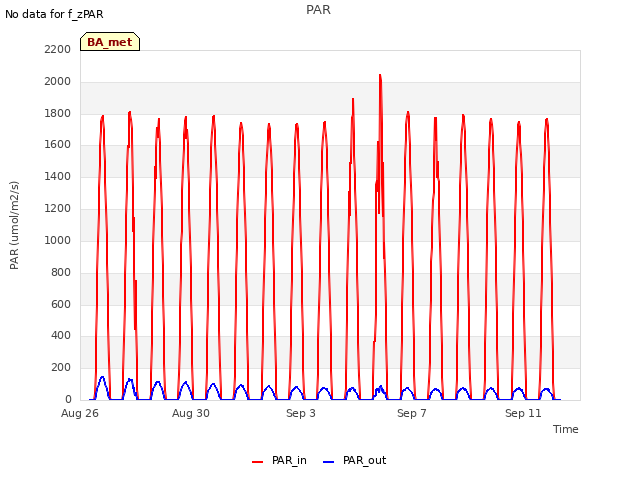Click the 0 y-axis tick label
640x480 pixels.
(68, 399)
